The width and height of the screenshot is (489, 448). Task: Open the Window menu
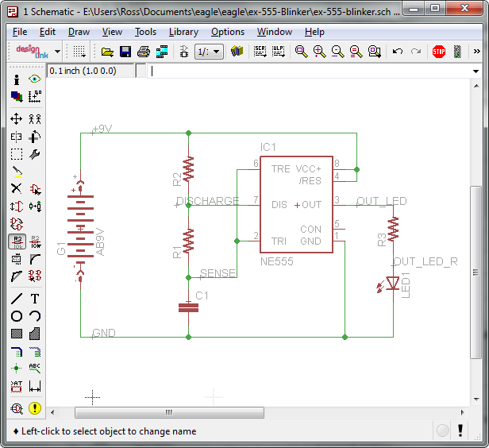(x=275, y=32)
